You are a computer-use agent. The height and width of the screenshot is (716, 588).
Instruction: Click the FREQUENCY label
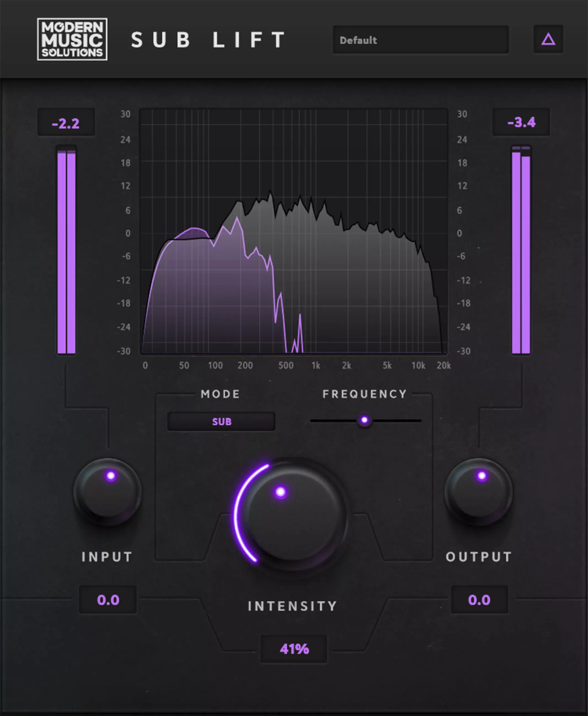coord(364,394)
